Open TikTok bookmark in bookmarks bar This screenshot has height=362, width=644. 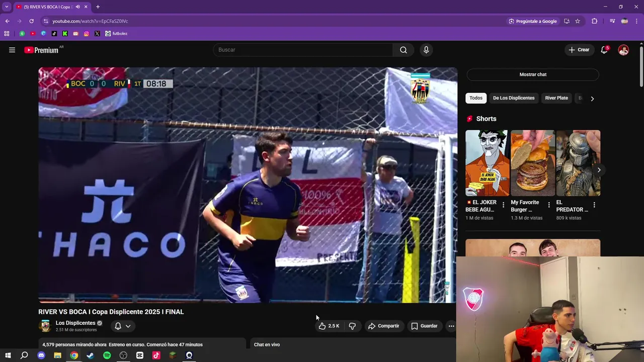[x=54, y=34]
